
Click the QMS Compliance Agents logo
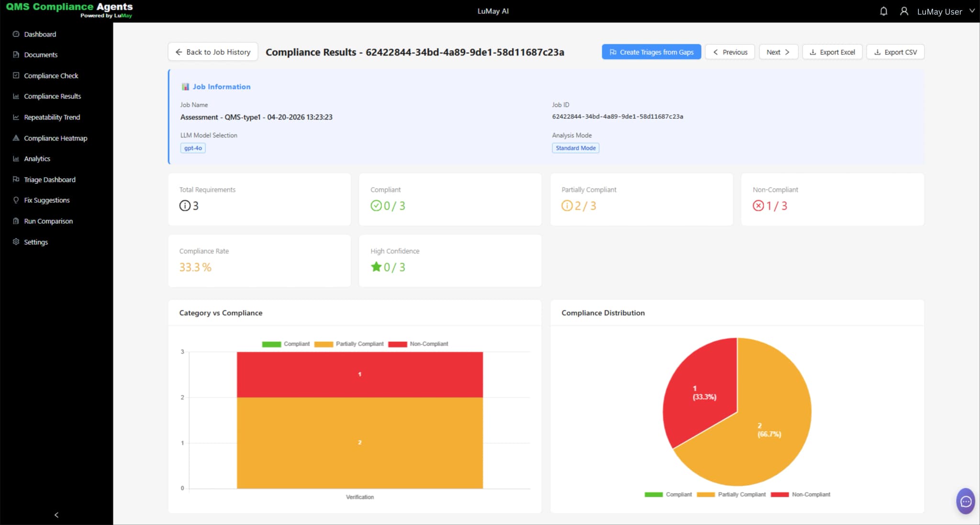pyautogui.click(x=69, y=10)
